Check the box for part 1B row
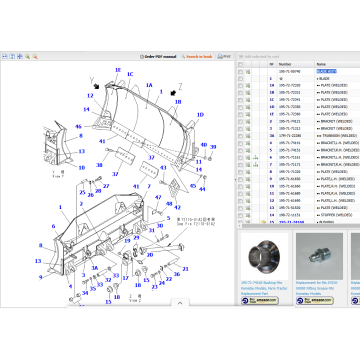 click(x=240, y=93)
